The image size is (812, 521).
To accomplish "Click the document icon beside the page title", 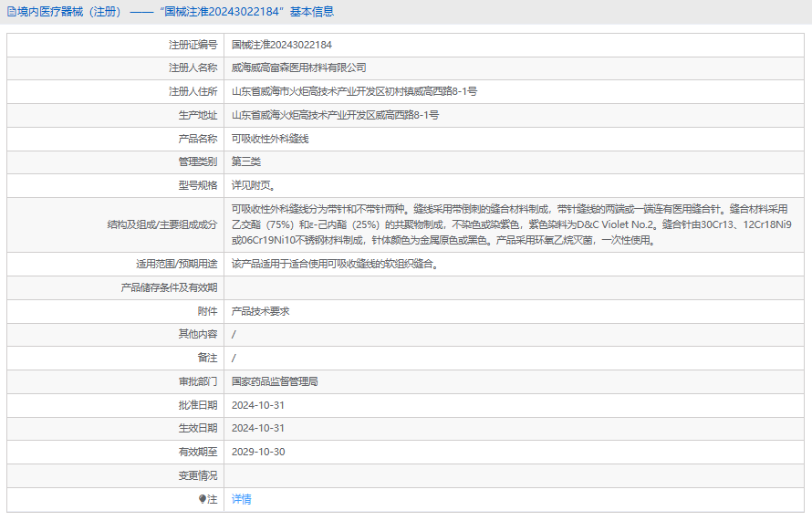I will 11,12.
